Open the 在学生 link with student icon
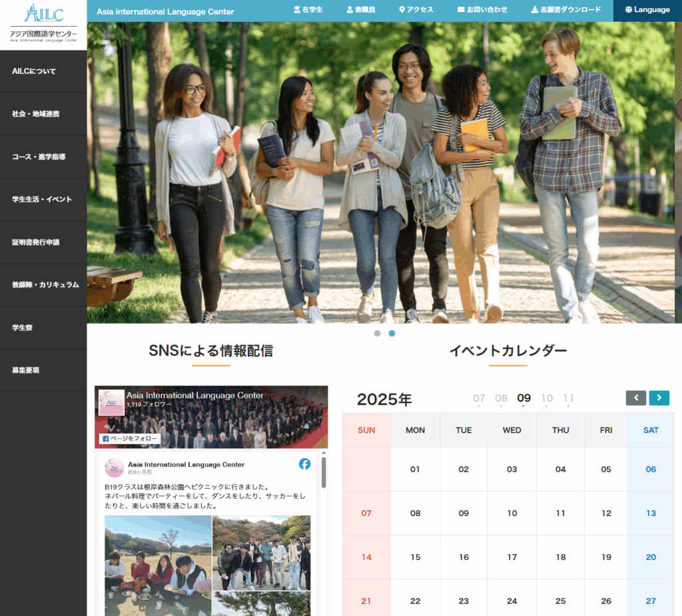The image size is (682, 616). tap(308, 9)
